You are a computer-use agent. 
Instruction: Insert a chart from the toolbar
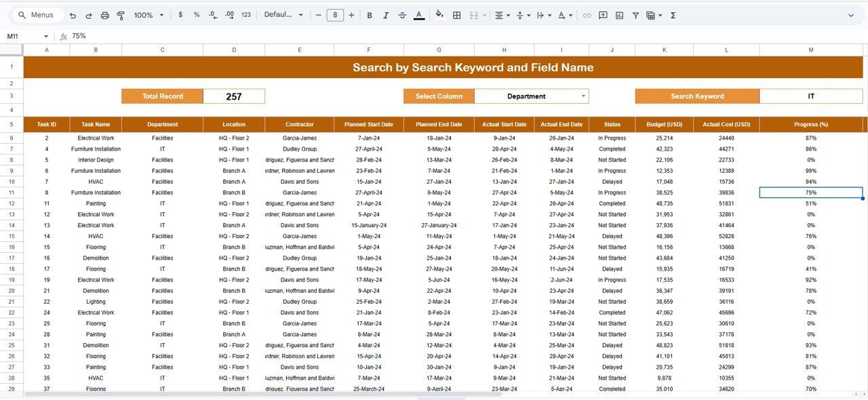(619, 15)
